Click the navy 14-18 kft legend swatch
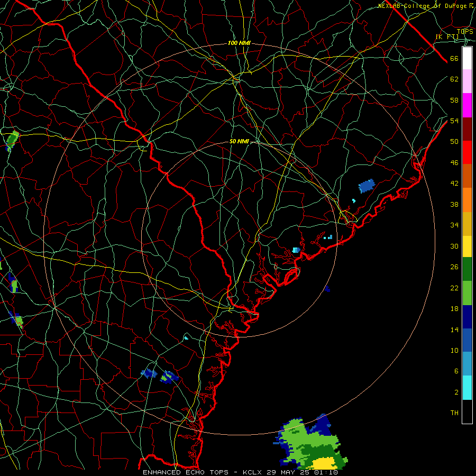The height and width of the screenshot is (476, 476). [x=467, y=317]
